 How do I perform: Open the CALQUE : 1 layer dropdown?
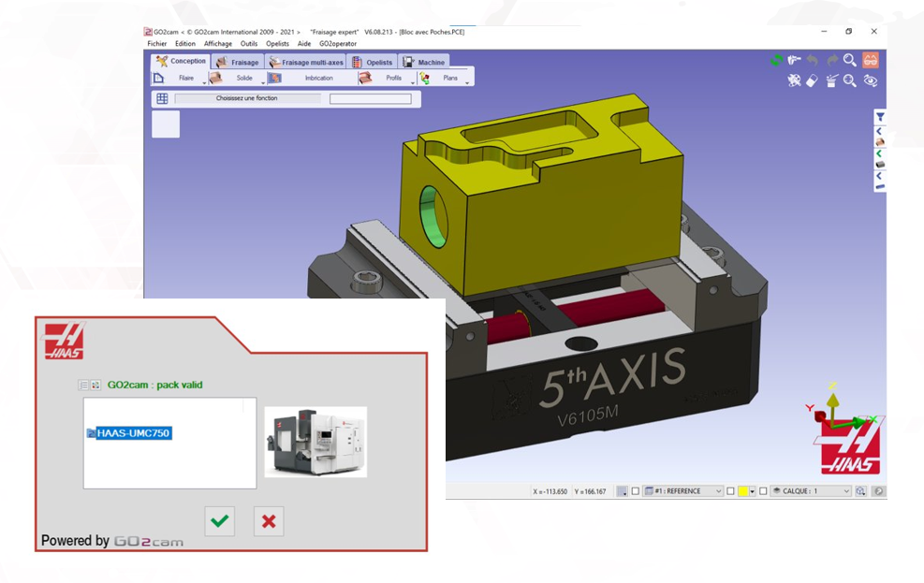coord(811,491)
